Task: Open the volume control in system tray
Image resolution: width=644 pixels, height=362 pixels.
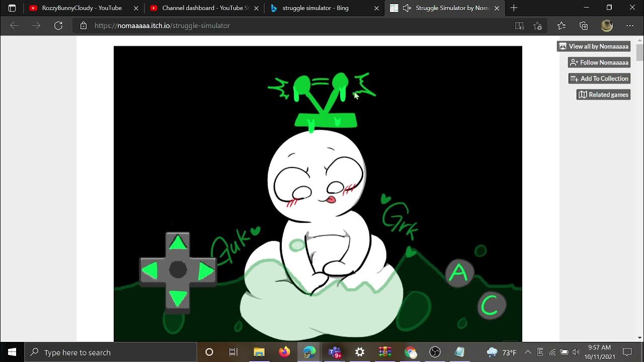Action: point(576,352)
